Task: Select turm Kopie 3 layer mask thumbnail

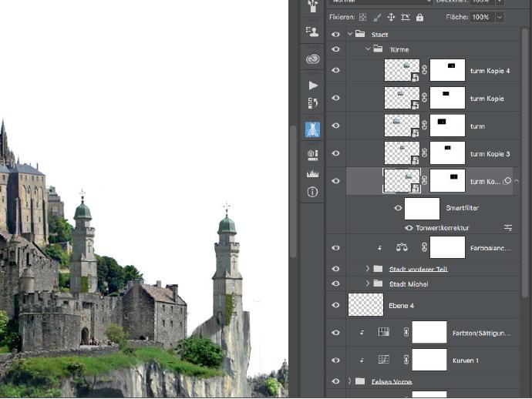Action: [447, 153]
